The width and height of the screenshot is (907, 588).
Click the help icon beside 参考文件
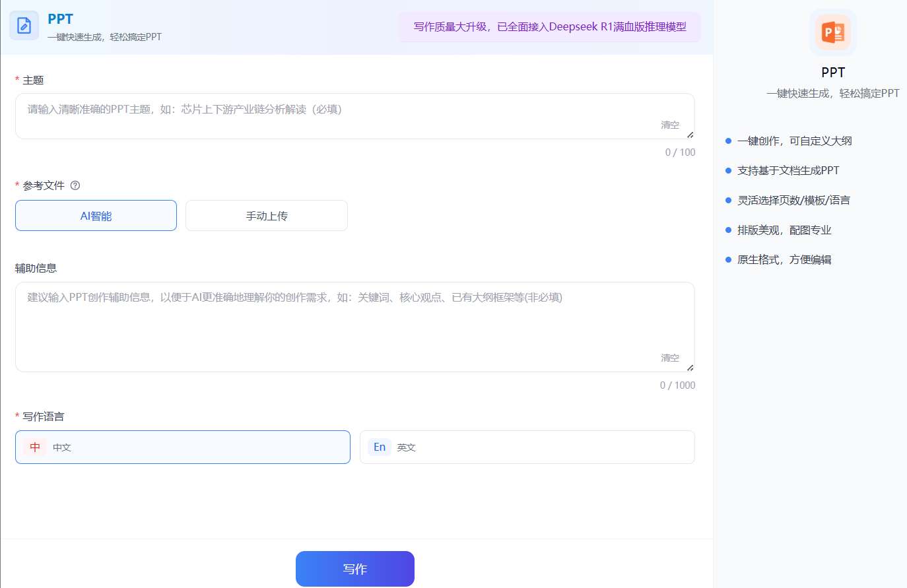tap(75, 185)
